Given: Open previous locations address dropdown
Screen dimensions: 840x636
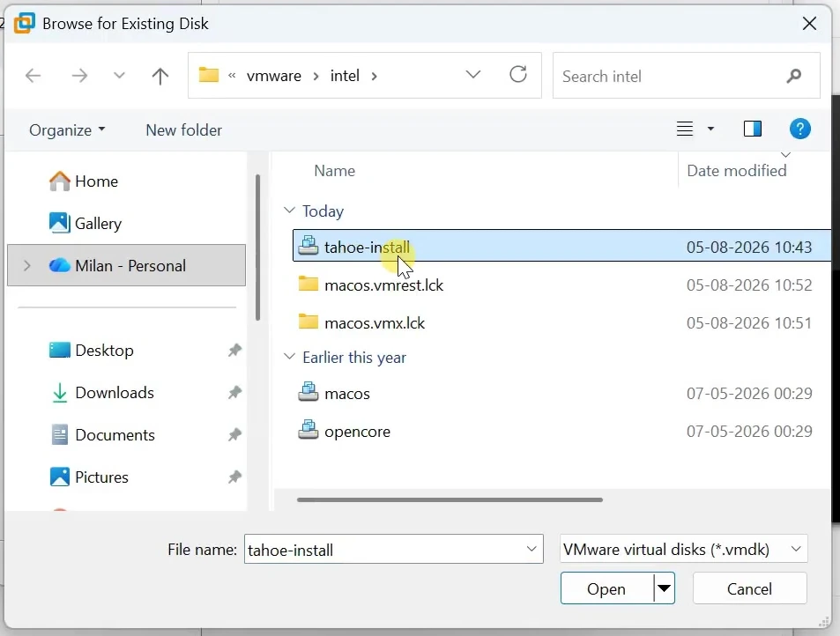Looking at the screenshot, I should pyautogui.click(x=472, y=74).
